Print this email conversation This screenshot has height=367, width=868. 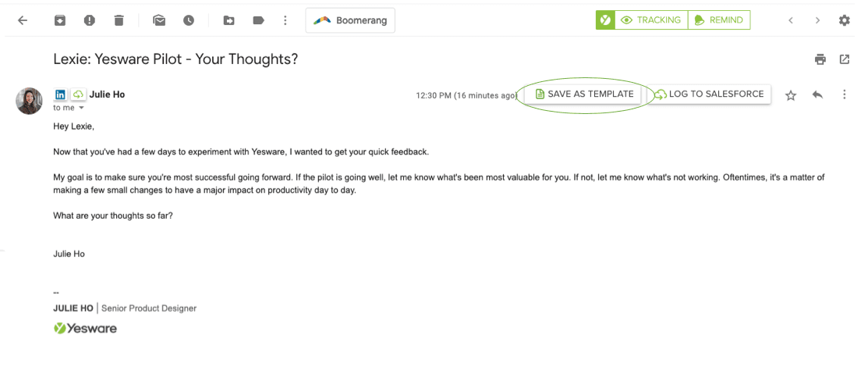point(820,59)
